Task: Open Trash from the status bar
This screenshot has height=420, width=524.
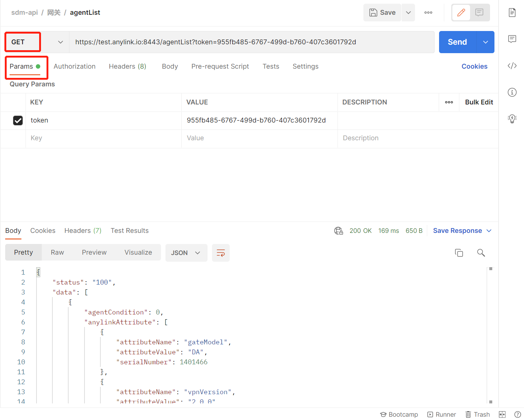Action: (x=477, y=414)
